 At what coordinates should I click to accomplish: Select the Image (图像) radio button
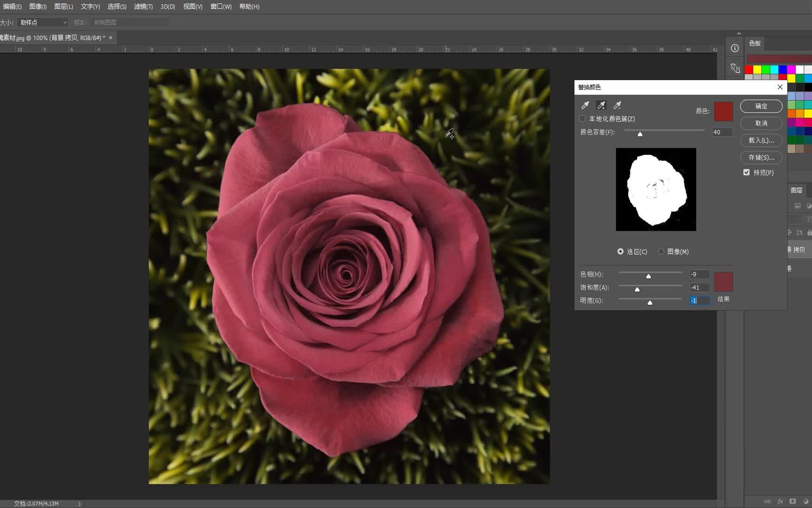pyautogui.click(x=661, y=252)
